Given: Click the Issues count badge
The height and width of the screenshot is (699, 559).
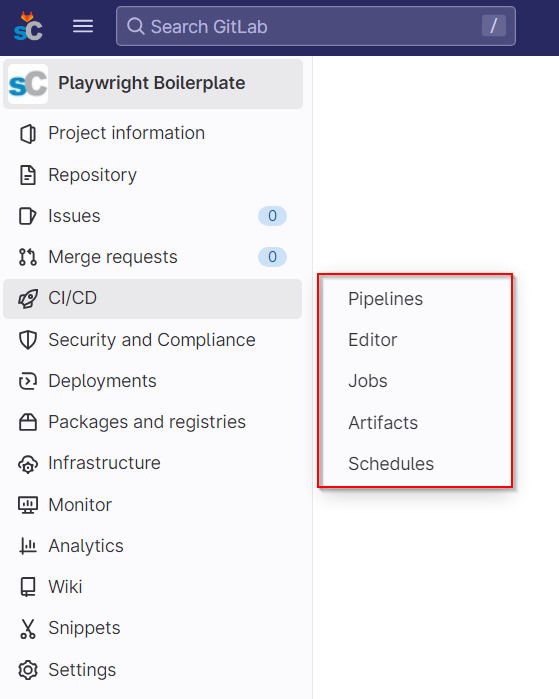Looking at the screenshot, I should (x=272, y=216).
